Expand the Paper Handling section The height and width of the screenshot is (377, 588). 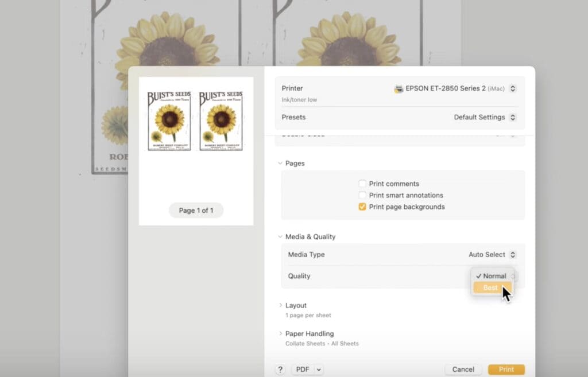tap(280, 333)
